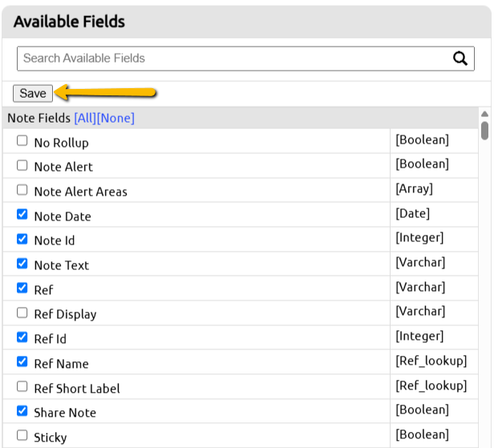Screen dimensions: 494x448
Task: Tick the Note Alert Areas checkbox
Action: (x=22, y=189)
